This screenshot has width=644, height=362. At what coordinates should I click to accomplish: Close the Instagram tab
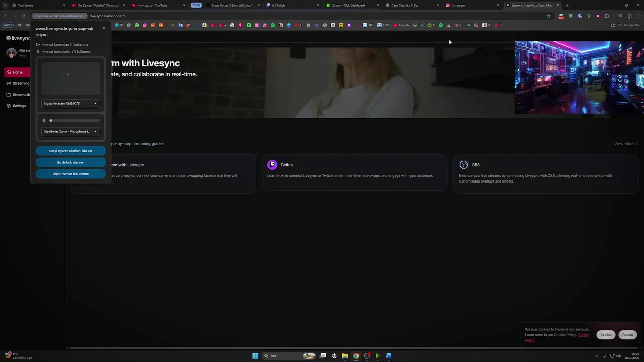click(498, 5)
